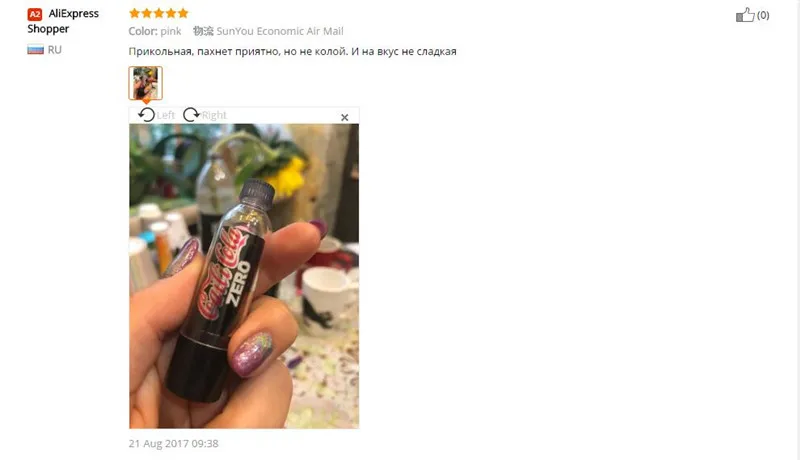Click the helpful vote count (0)
800x460 pixels.
763,15
